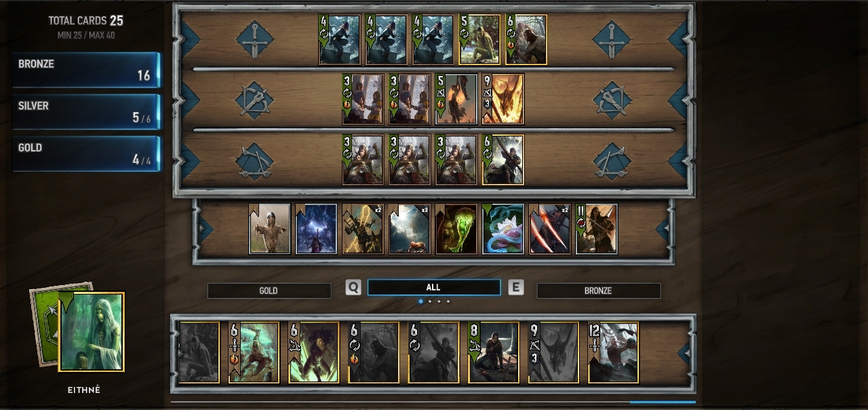The height and width of the screenshot is (410, 868).
Task: Select the E key filter icon
Action: [x=515, y=287]
